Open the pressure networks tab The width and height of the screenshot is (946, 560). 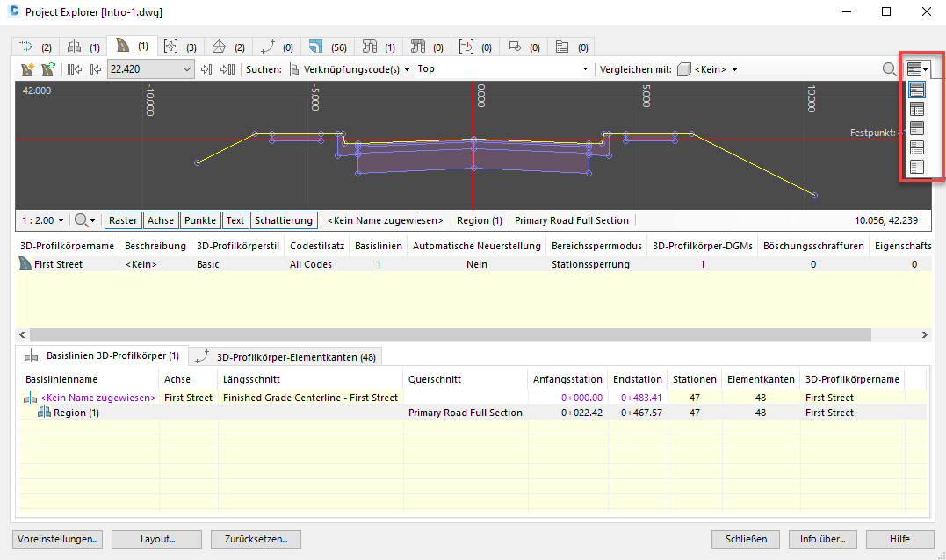(x=427, y=47)
